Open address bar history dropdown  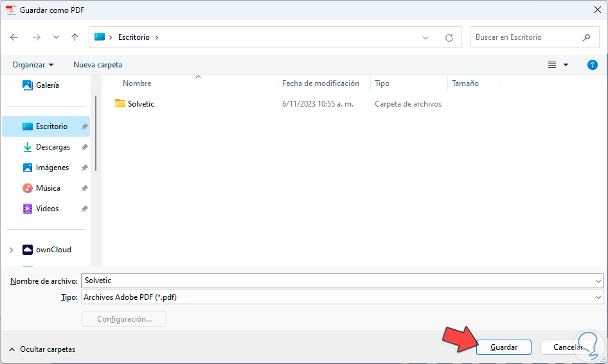point(425,38)
